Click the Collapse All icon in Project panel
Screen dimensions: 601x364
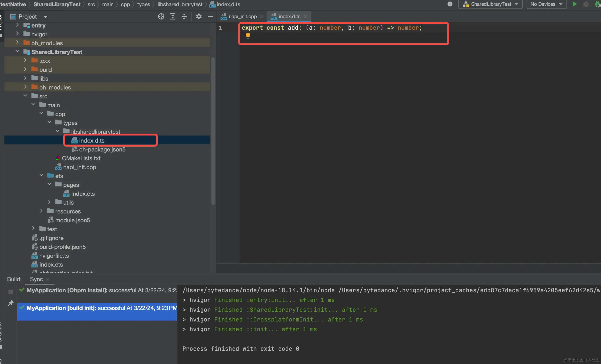[184, 17]
